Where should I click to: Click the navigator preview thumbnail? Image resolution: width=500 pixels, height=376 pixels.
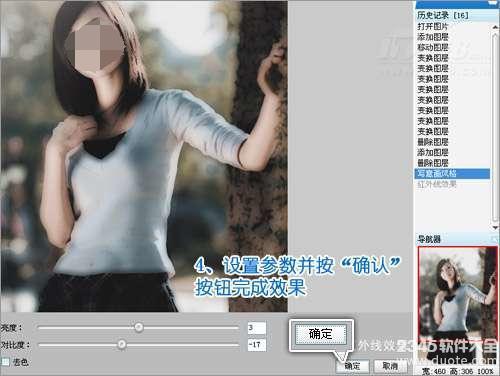458,306
